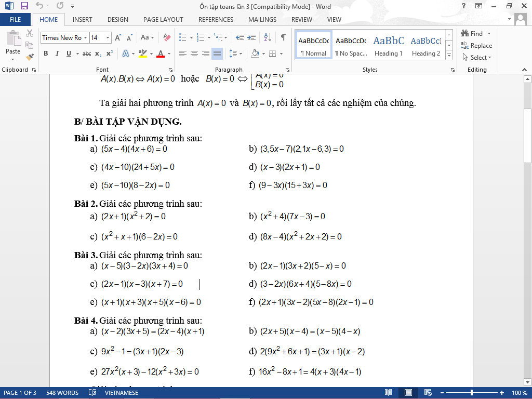Switch to the INSERT tab
The width and height of the screenshot is (532, 399).
(83, 20)
